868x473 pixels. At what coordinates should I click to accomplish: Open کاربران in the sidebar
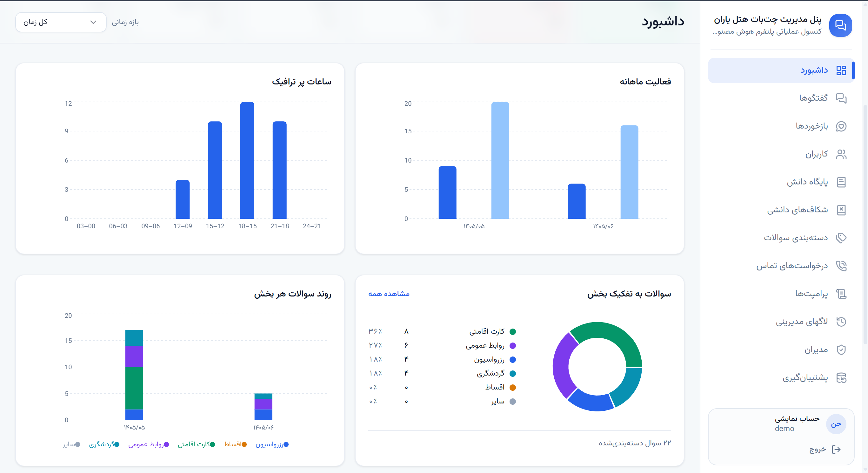pos(780,154)
